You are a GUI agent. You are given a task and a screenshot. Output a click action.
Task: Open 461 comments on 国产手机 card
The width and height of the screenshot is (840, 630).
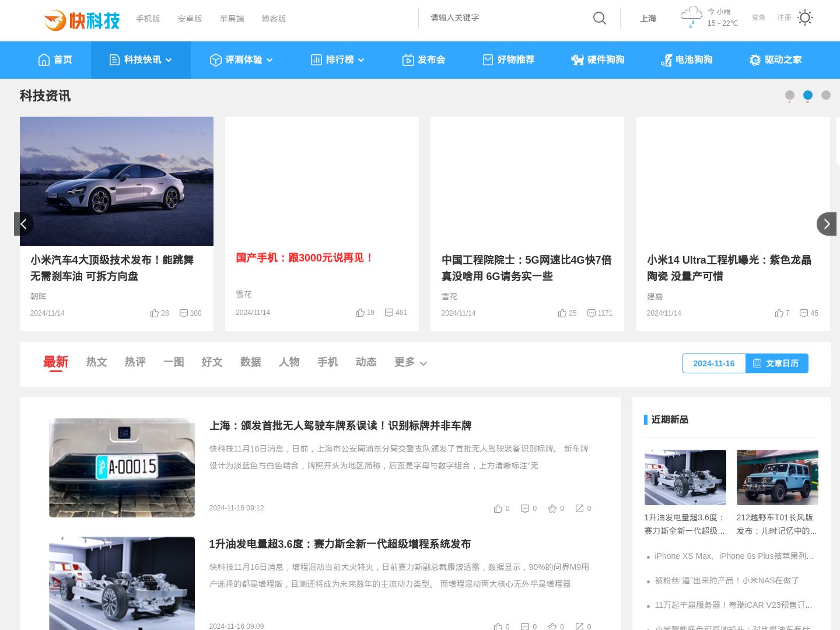[x=396, y=313]
